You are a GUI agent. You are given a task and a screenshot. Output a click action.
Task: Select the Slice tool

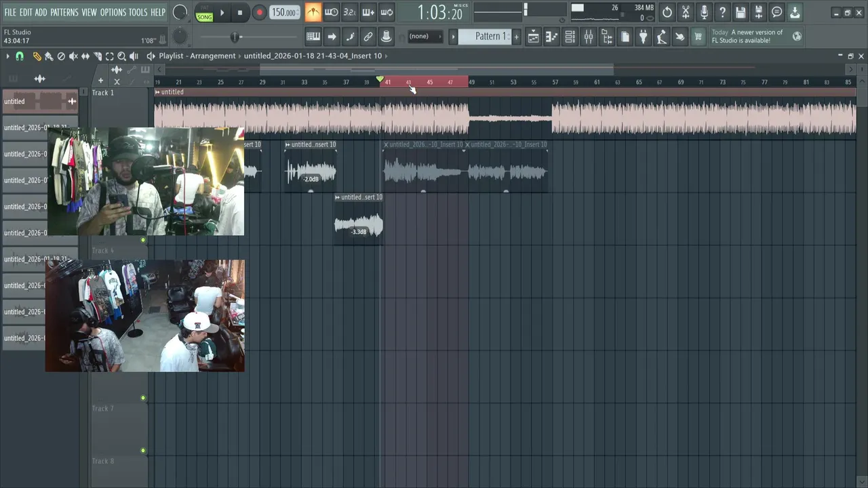click(x=98, y=56)
